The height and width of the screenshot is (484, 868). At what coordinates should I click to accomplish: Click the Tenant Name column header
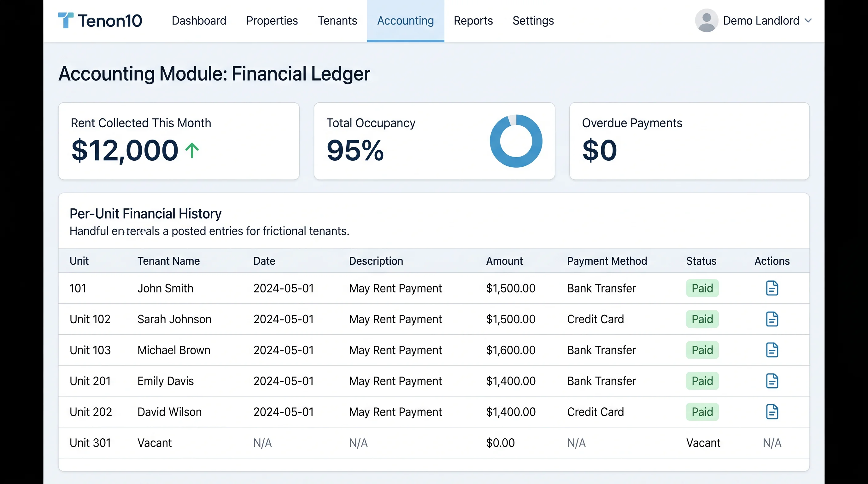click(x=168, y=261)
